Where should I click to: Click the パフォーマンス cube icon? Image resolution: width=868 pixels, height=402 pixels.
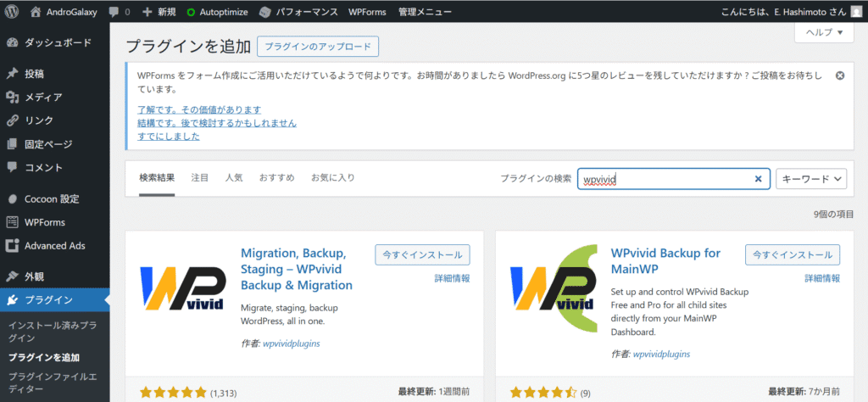click(265, 12)
